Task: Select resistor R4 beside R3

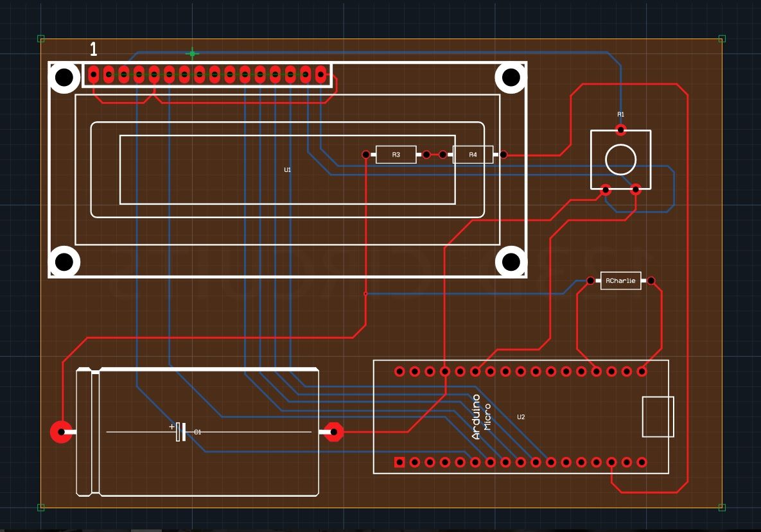Action: click(475, 154)
